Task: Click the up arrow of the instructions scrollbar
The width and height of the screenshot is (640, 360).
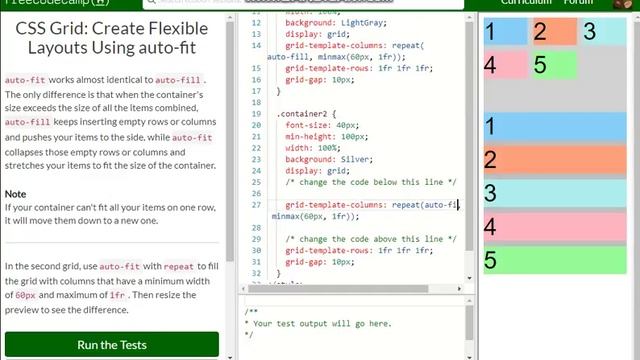Action: point(230,18)
